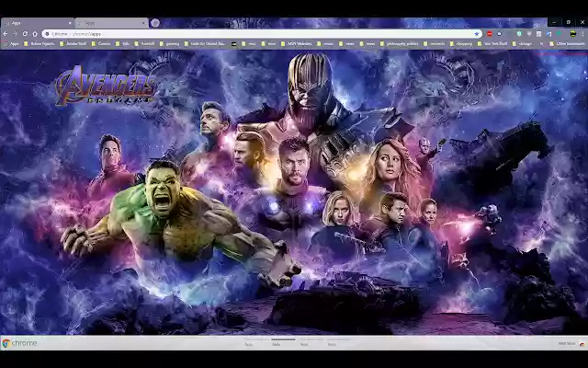Image resolution: width=588 pixels, height=368 pixels.
Task: Bookmark this page with the star icon
Action: [477, 34]
